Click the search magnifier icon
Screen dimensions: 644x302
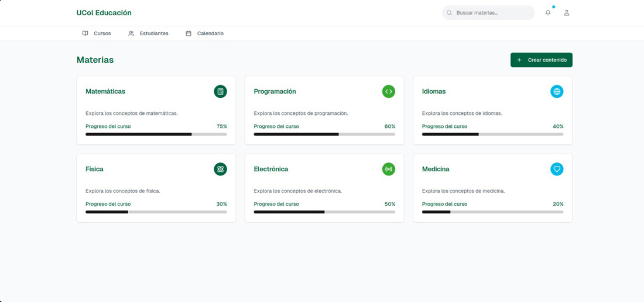[x=449, y=13]
